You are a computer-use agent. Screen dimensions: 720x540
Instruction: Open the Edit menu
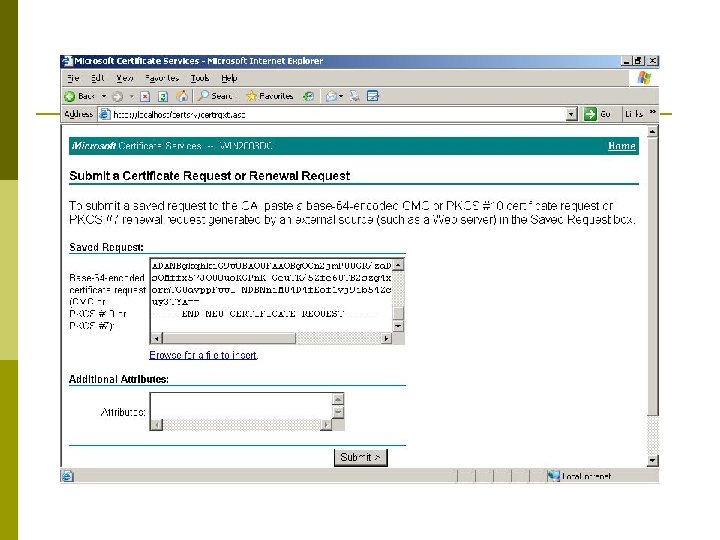click(97, 78)
